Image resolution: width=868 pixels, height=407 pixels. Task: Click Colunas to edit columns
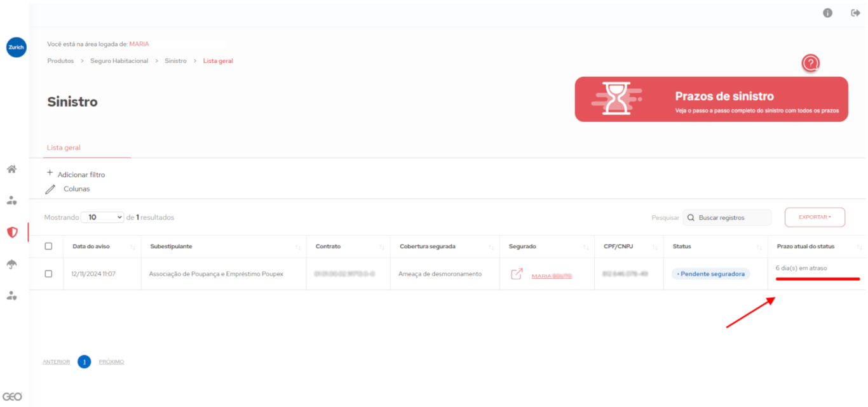click(76, 189)
